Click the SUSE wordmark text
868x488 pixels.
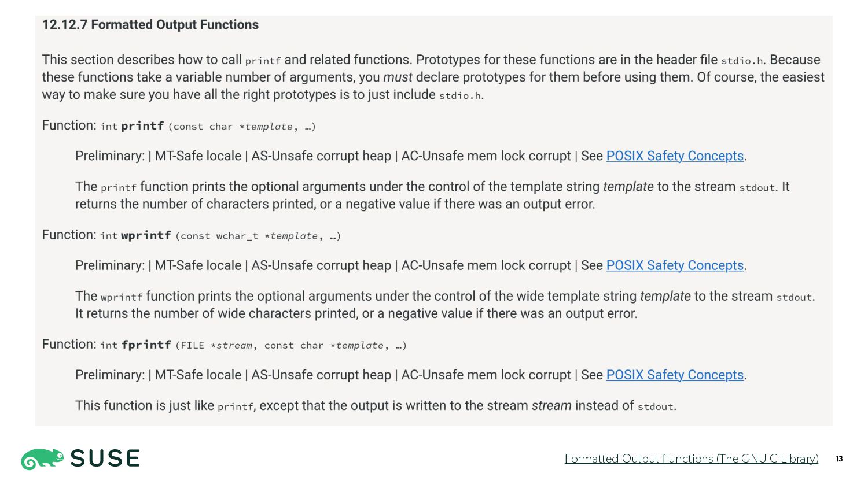click(105, 459)
